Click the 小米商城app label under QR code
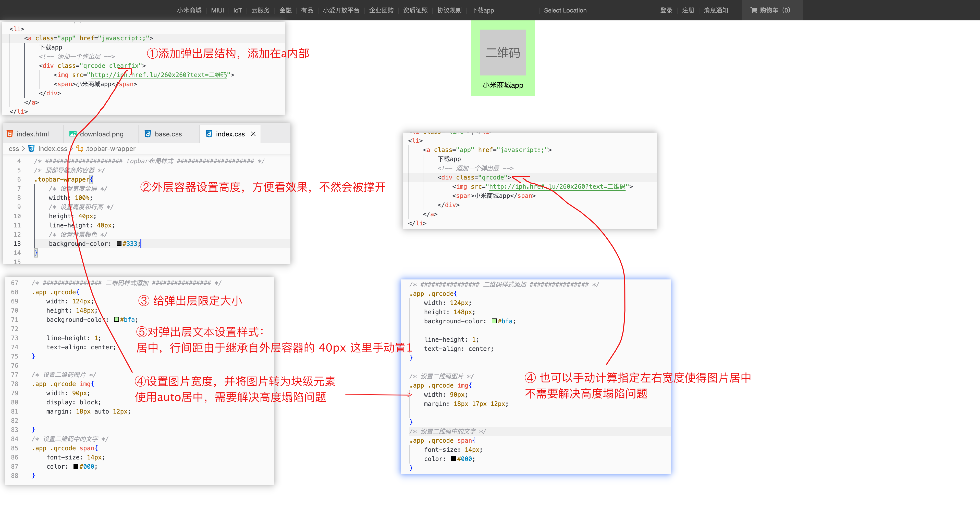 point(503,85)
